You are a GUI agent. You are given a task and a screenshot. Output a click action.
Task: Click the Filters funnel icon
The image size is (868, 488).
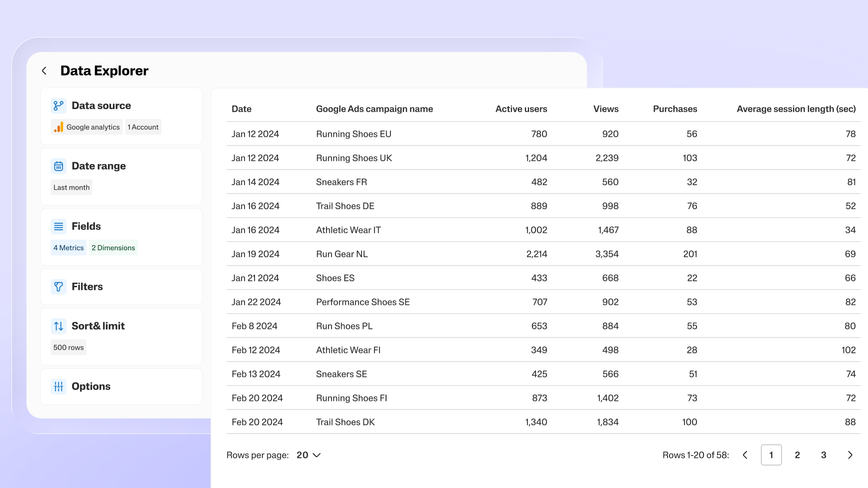[x=58, y=287]
